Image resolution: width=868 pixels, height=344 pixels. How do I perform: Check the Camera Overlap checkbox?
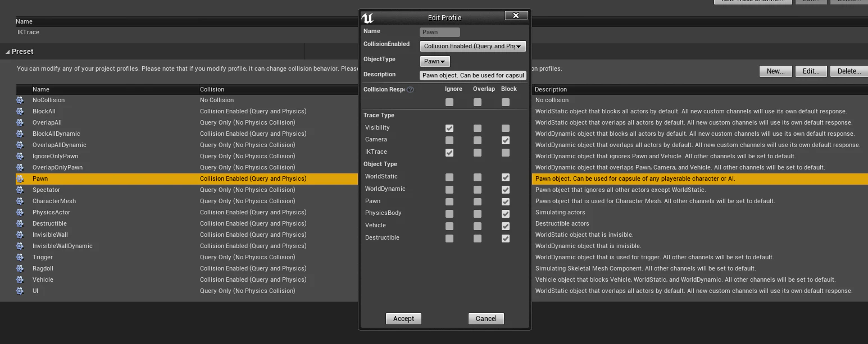point(478,140)
